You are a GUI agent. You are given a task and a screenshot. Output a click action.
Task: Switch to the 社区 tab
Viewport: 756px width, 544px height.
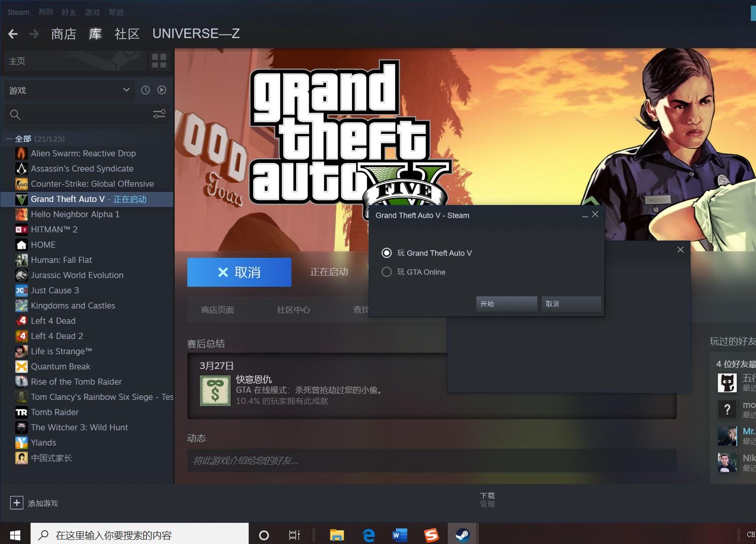pos(127,34)
